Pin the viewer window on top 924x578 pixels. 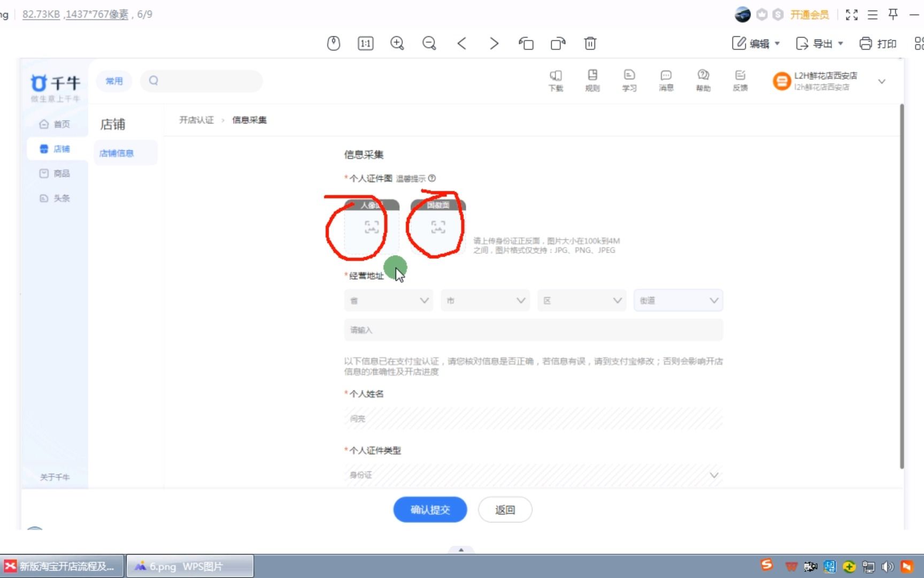[893, 14]
